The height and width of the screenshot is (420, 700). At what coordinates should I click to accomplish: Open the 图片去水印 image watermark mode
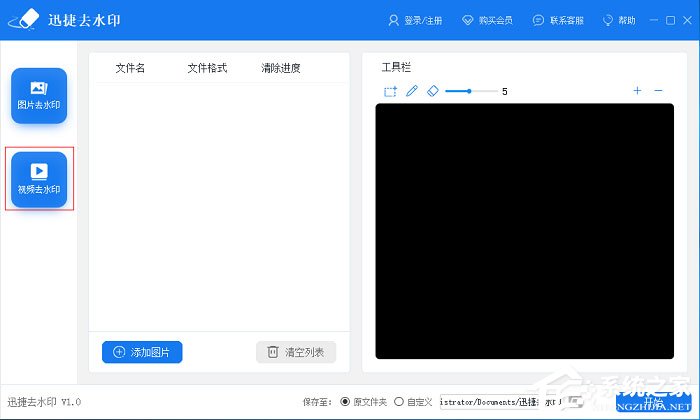[39, 96]
